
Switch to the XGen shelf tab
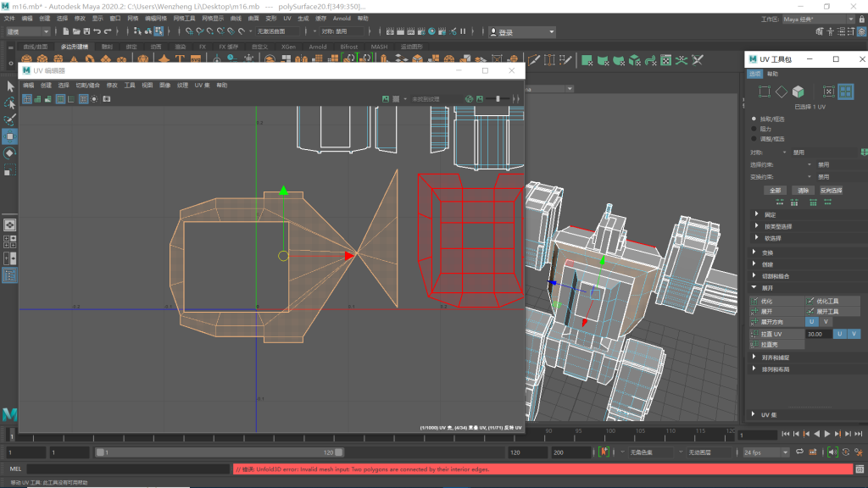(x=288, y=47)
